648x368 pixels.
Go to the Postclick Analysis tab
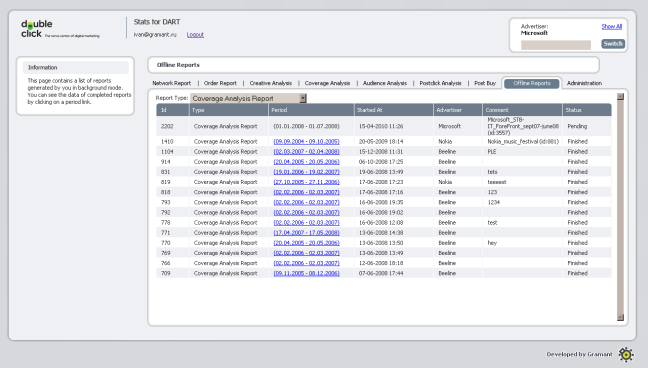[x=441, y=83]
